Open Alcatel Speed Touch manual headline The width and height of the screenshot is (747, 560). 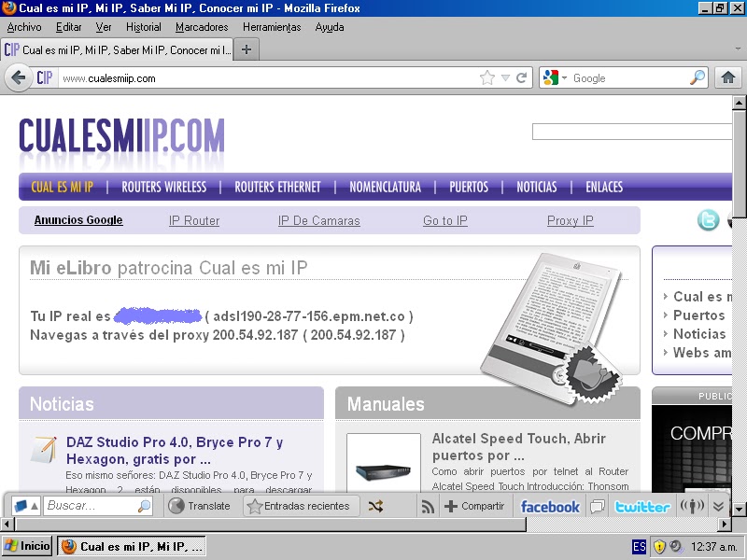click(x=519, y=447)
